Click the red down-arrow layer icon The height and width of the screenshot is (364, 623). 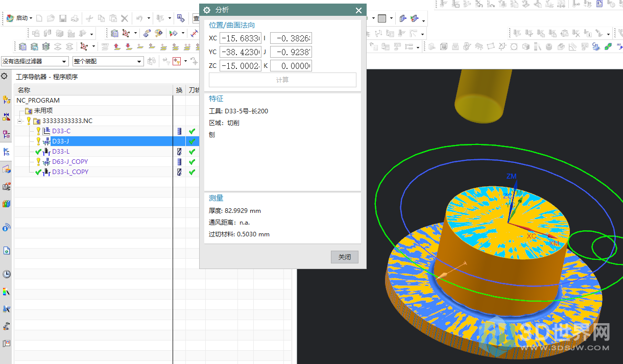click(x=128, y=47)
